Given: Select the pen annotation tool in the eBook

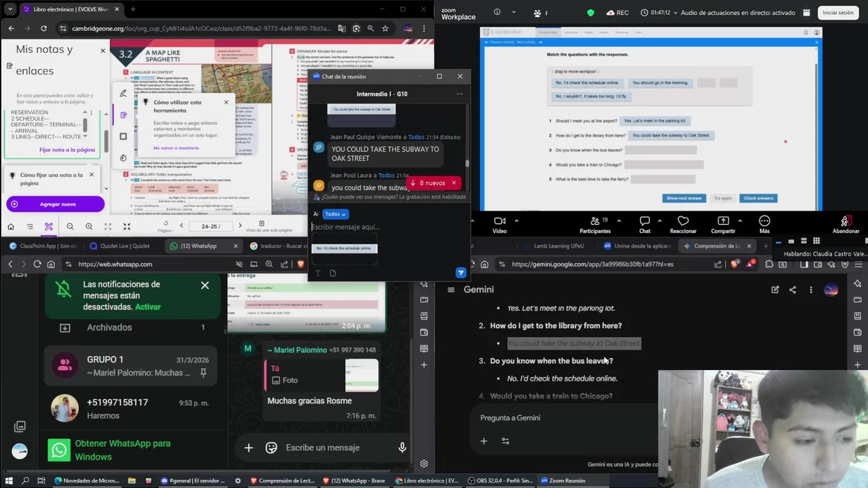Looking at the screenshot, I should pyautogui.click(x=123, y=94).
